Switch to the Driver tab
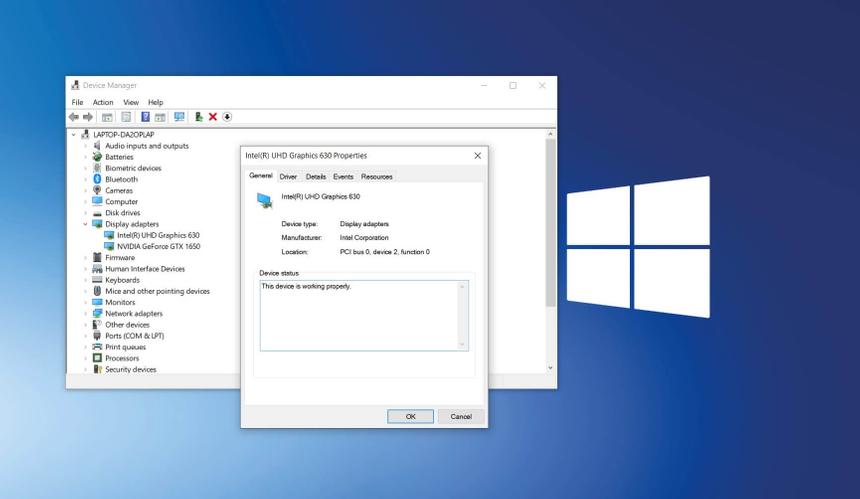This screenshot has width=860, height=499. (x=288, y=176)
